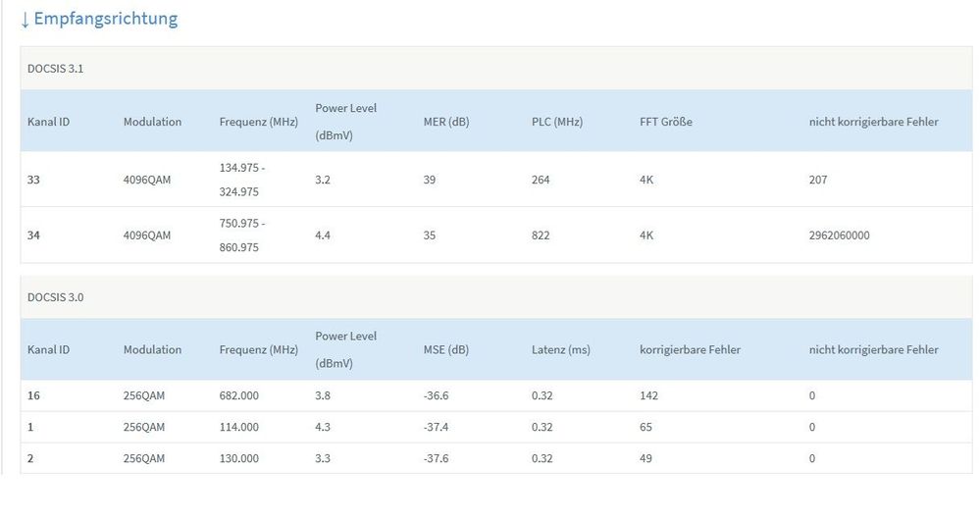
Task: Click the FFT Größe column header
Action: tap(666, 122)
